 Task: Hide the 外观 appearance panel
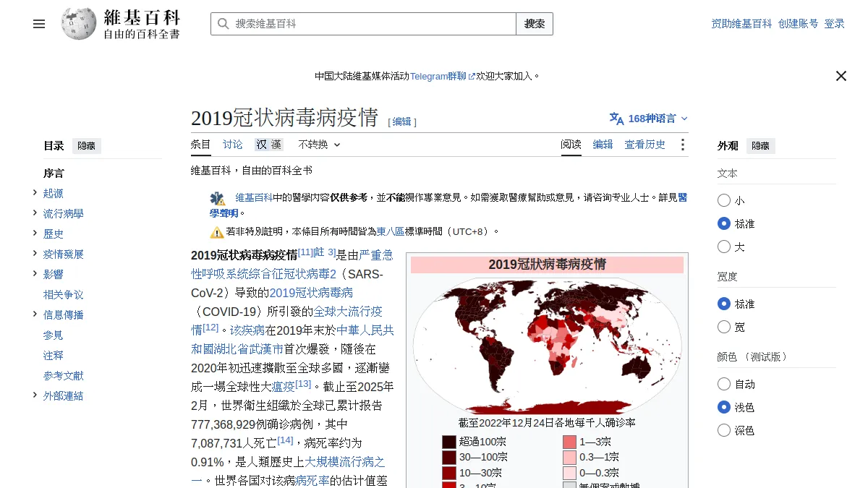pos(761,146)
